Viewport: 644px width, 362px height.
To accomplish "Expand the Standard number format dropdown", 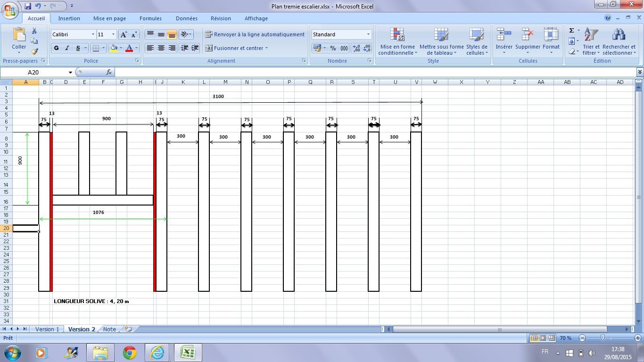I will pos(369,34).
